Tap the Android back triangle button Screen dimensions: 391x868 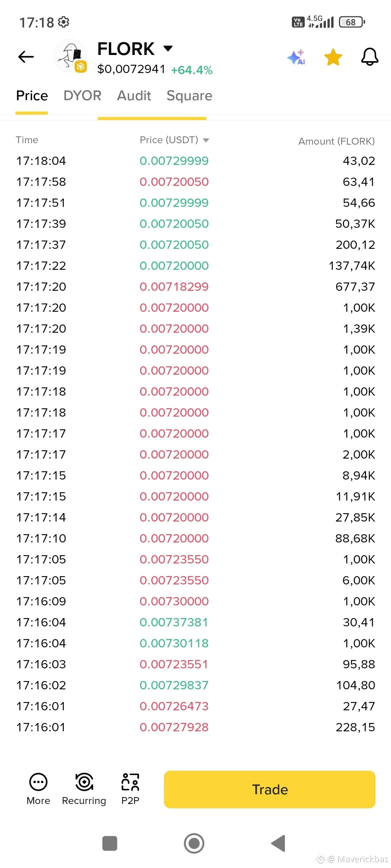coord(278,843)
